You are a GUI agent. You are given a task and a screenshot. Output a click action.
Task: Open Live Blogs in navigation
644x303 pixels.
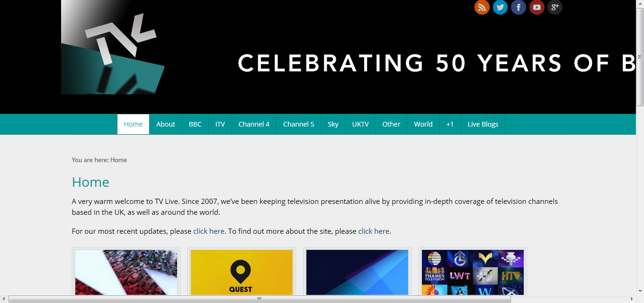pos(483,124)
